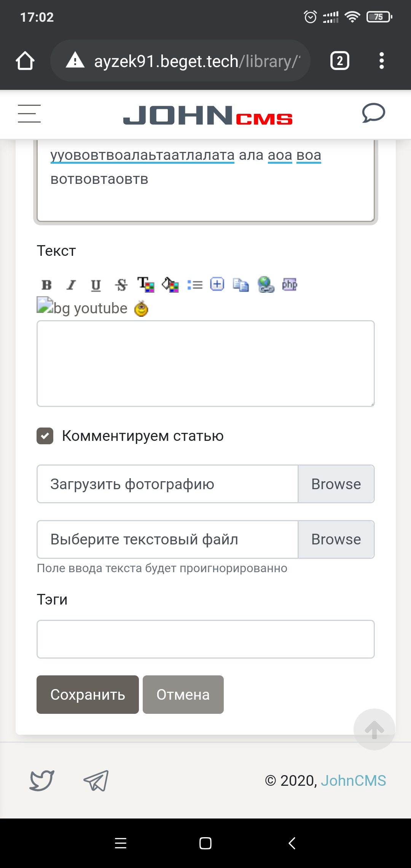
Task: Open the browser three-dot menu
Action: click(x=381, y=61)
